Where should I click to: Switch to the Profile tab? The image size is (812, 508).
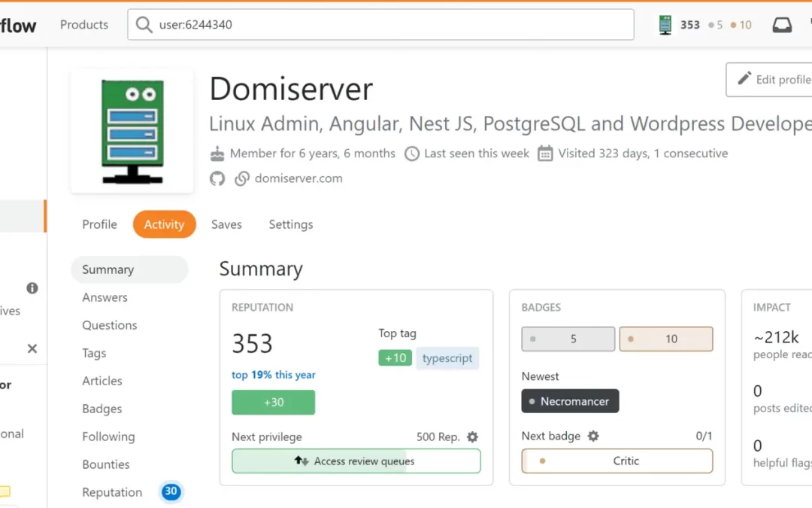(x=99, y=224)
